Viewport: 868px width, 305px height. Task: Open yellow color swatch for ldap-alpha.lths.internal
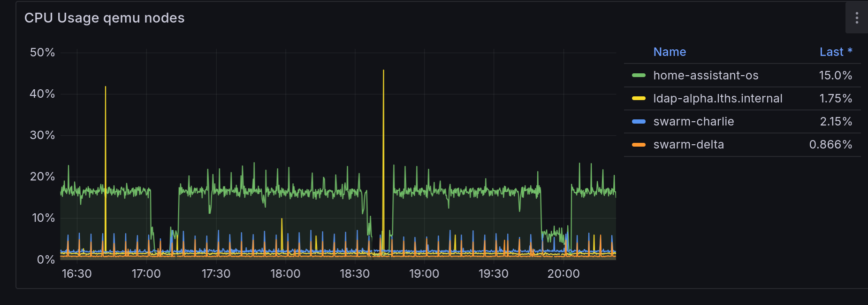(x=639, y=98)
